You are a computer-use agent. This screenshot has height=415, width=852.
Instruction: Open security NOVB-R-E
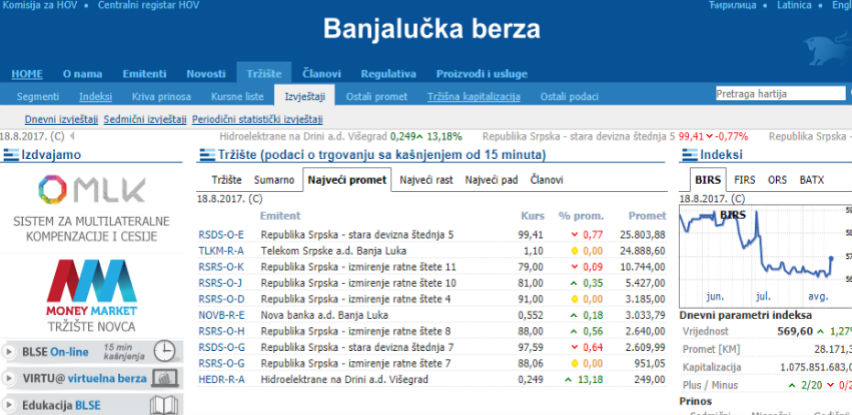pyautogui.click(x=221, y=315)
